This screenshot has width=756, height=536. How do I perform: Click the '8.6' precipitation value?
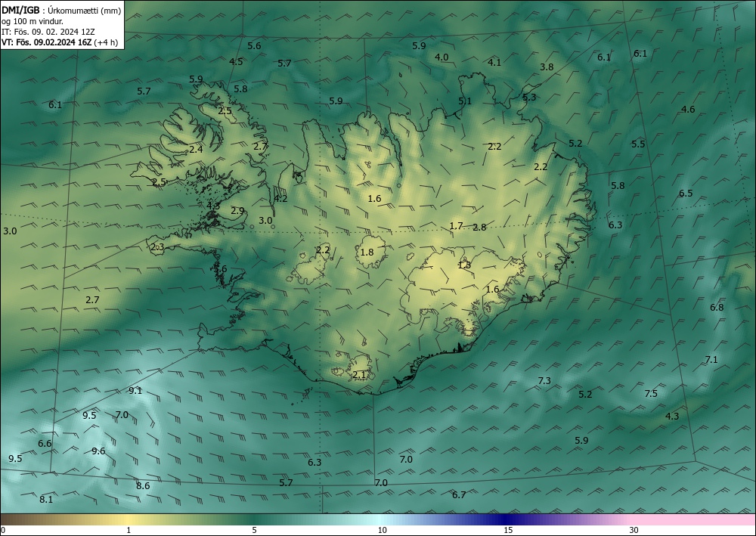(143, 486)
